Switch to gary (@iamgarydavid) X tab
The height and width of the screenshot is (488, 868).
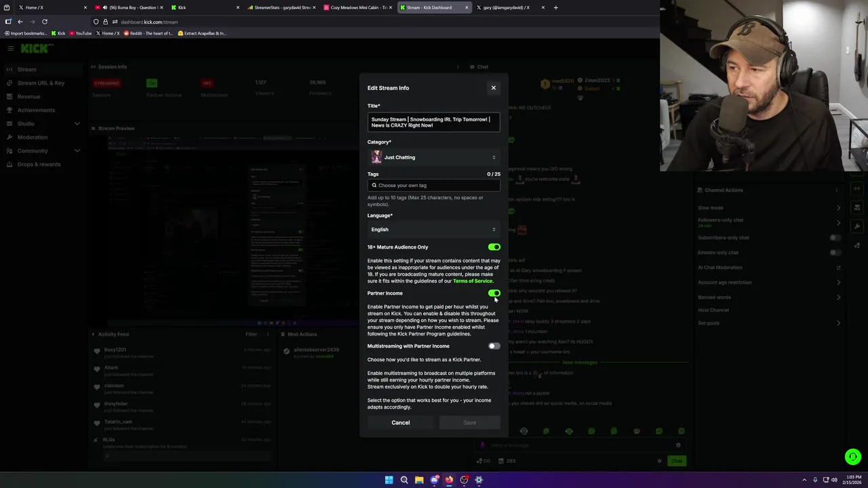tap(510, 7)
